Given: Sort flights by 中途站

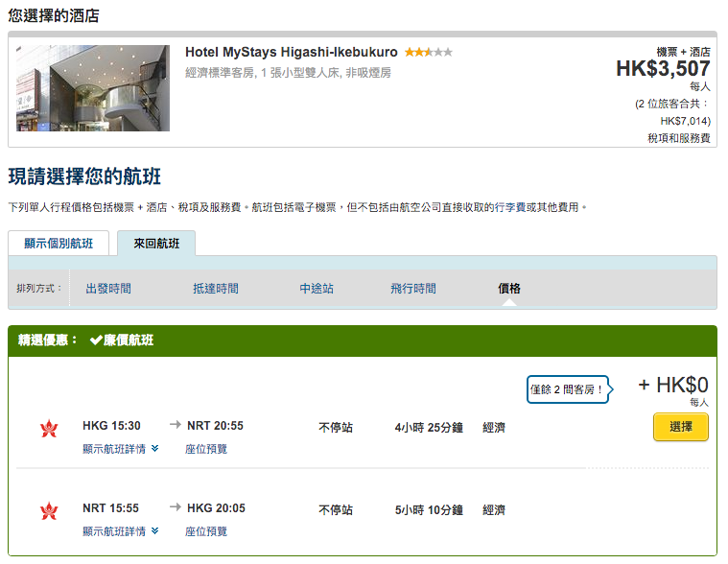Looking at the screenshot, I should [317, 289].
